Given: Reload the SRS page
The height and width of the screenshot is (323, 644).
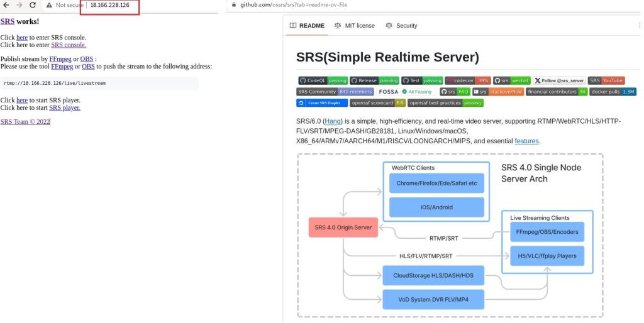Looking at the screenshot, I should coord(33,5).
